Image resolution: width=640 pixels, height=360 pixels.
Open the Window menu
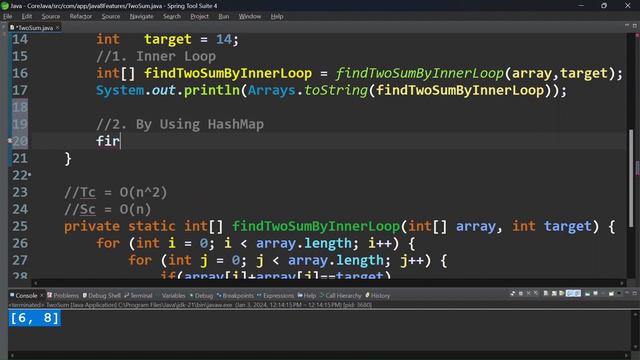[249, 16]
